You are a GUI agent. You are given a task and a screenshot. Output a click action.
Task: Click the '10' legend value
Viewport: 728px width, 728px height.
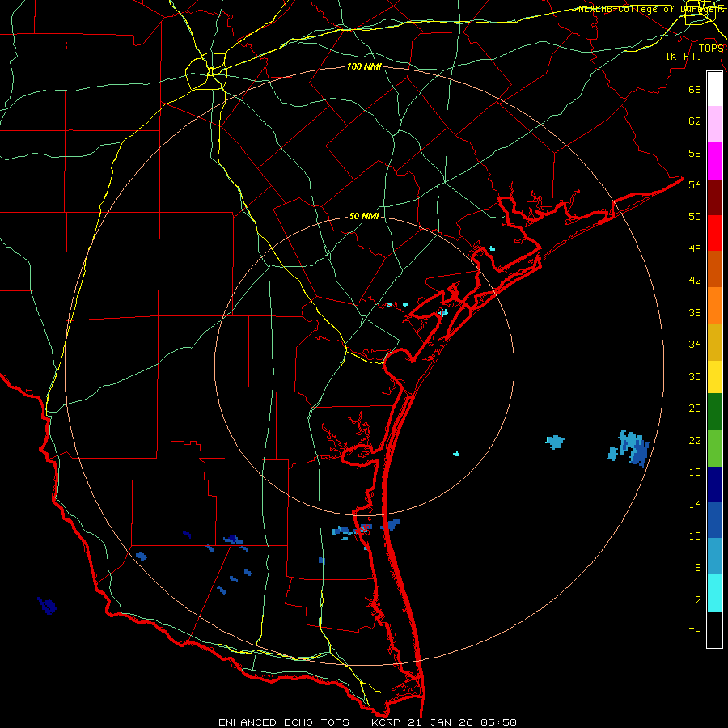tap(695, 535)
